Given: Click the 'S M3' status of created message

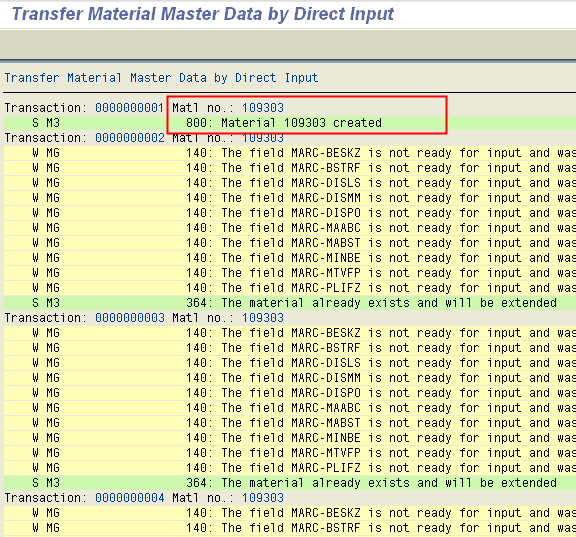Looking at the screenshot, I should (46, 123).
